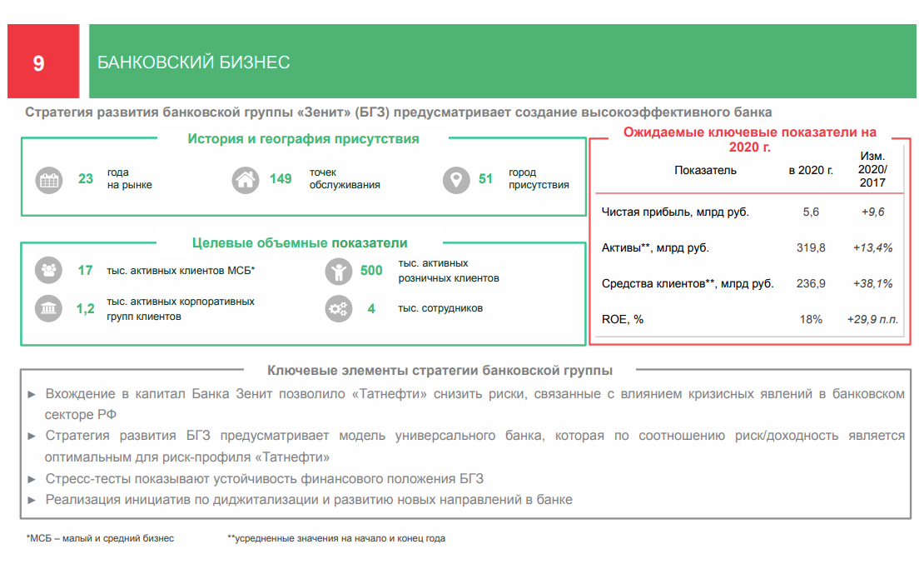Select 'Ключевые элементы стратегии банковской группы' heading
Screen dimensions: 924x569
(440, 370)
